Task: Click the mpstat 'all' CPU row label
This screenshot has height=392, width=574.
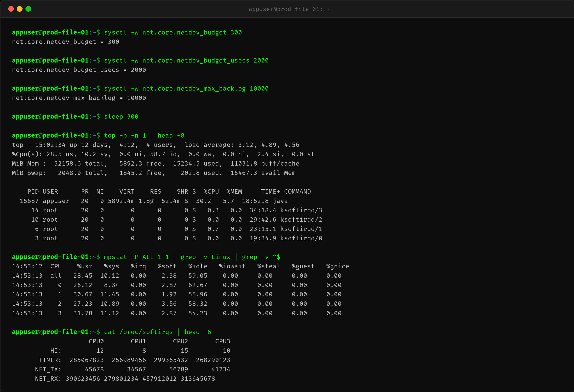Action: tap(56, 276)
